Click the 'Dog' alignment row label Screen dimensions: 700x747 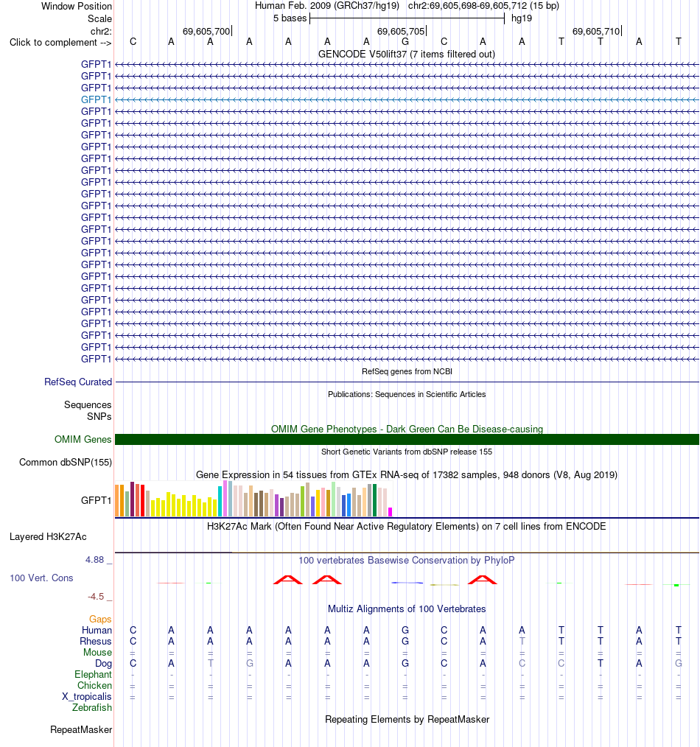[x=103, y=664]
